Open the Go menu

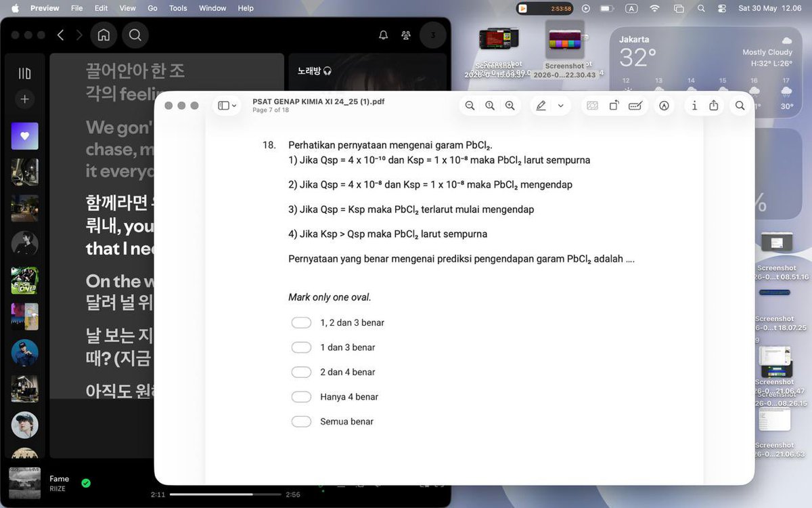coord(152,8)
